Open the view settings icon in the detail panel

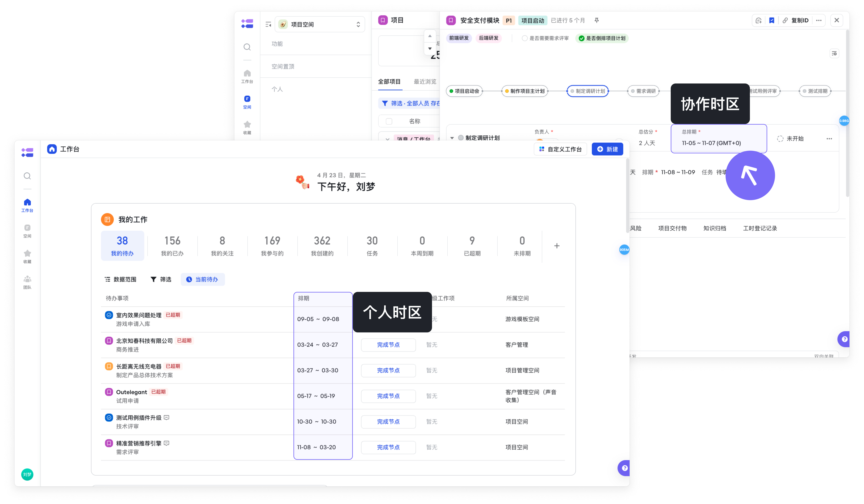834,53
